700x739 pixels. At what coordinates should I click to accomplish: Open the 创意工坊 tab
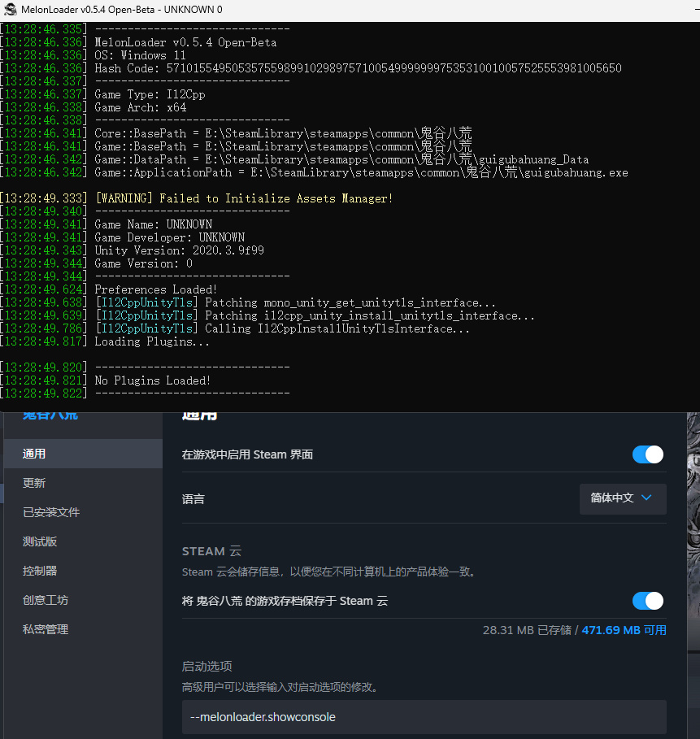click(83, 599)
